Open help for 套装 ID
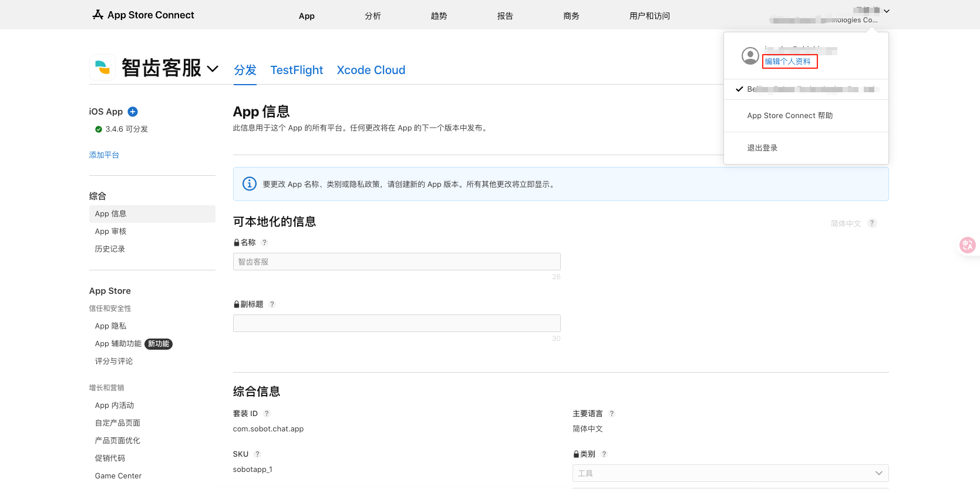 point(267,414)
